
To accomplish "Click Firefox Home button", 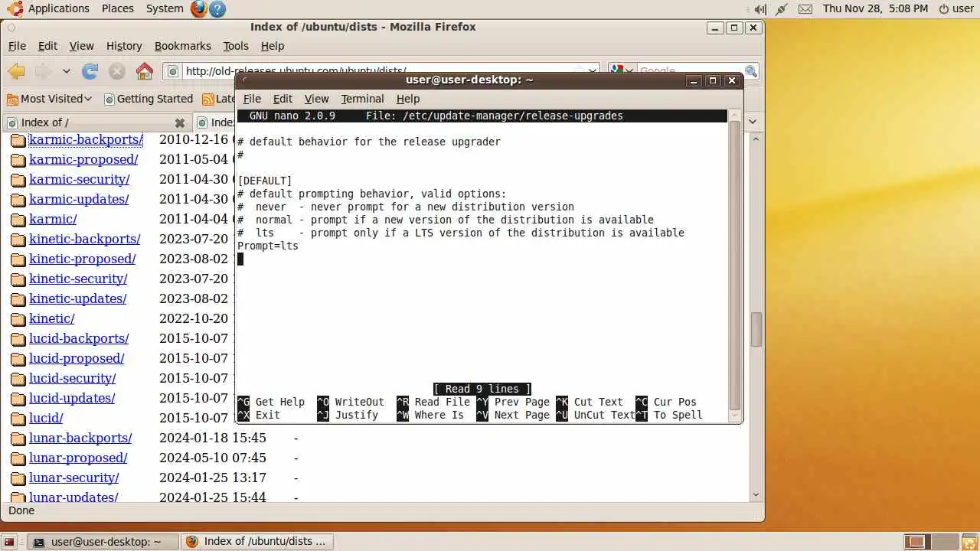I will [x=144, y=71].
